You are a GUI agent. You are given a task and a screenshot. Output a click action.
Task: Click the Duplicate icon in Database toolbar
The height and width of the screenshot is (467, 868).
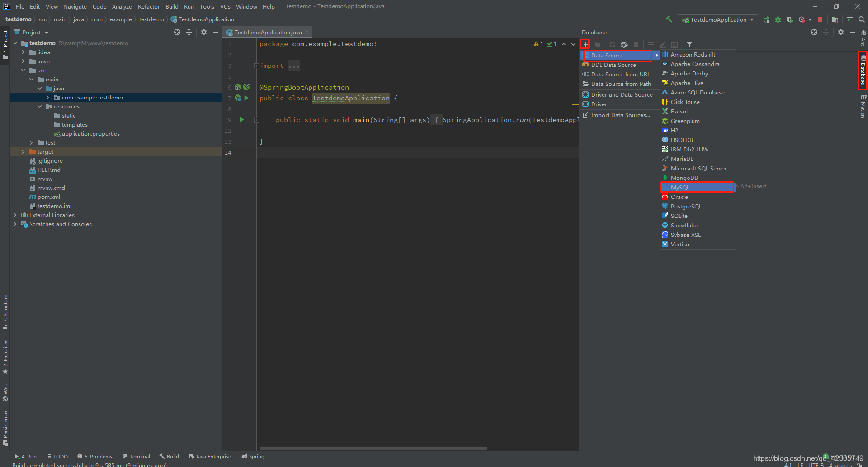598,45
